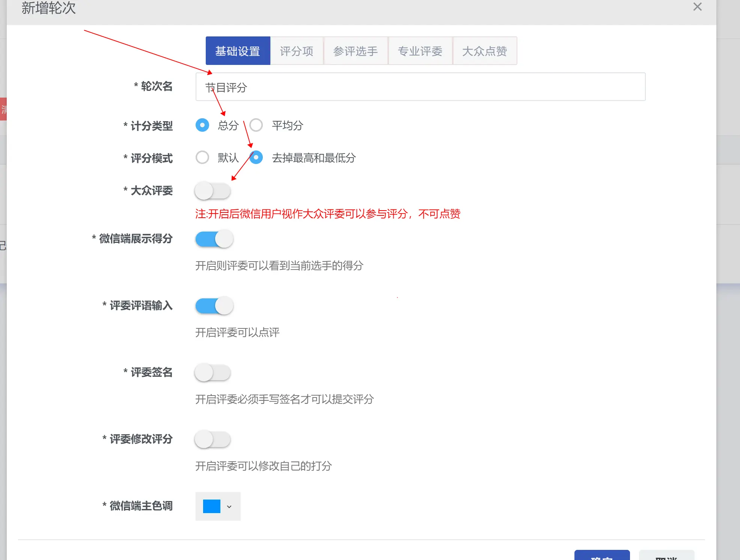Turn off 微信端展示得分 switch
The image size is (740, 560).
pyautogui.click(x=214, y=239)
